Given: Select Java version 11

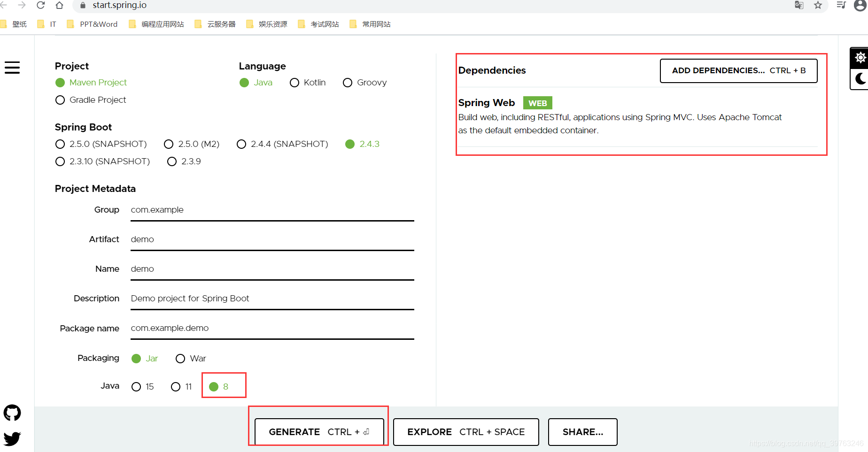Looking at the screenshot, I should point(181,387).
